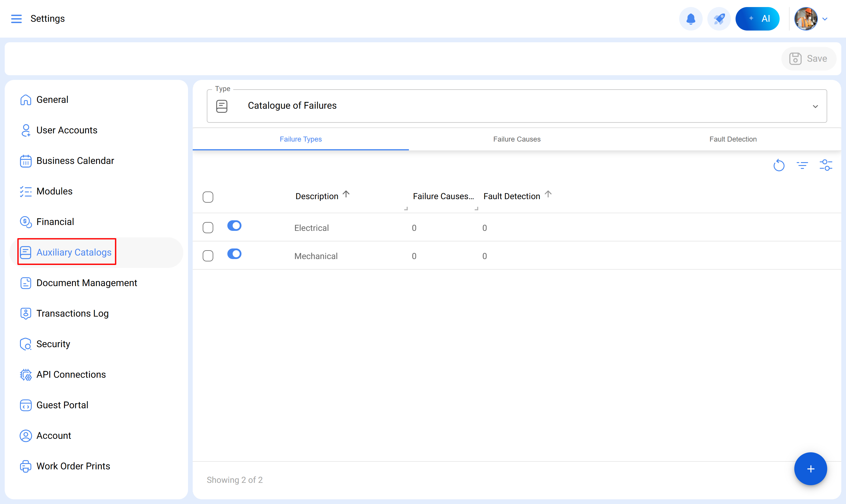
Task: Click the Save button
Action: click(x=808, y=59)
